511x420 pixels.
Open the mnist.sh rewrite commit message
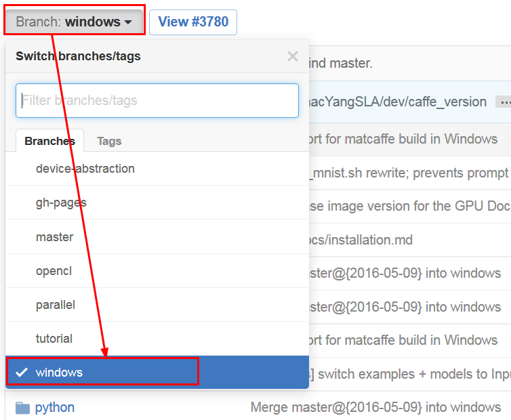click(410, 173)
